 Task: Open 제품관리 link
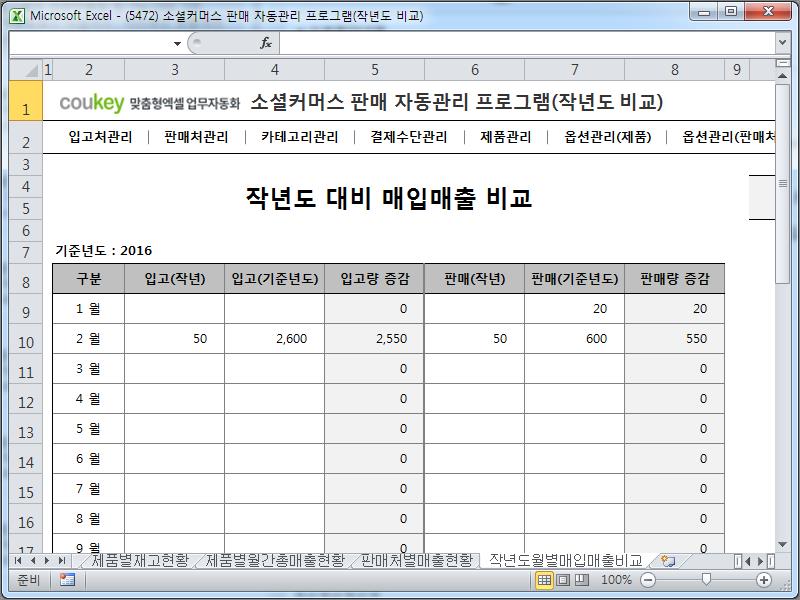tap(505, 137)
